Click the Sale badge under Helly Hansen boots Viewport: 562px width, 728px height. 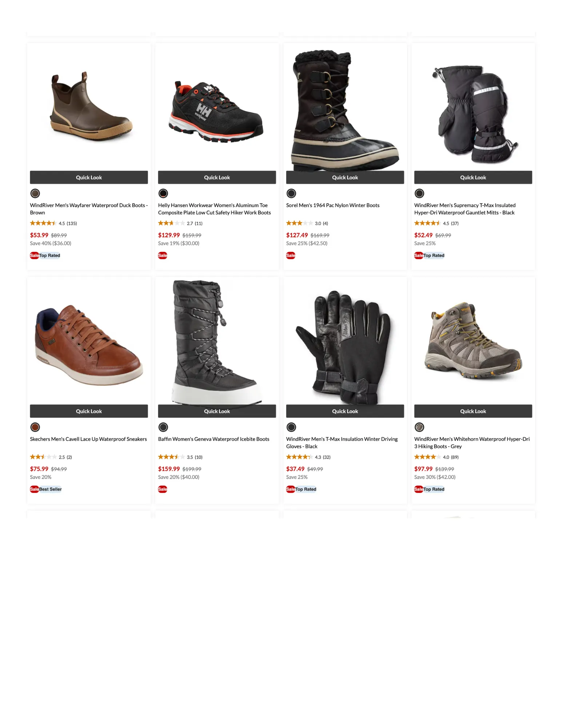tap(163, 256)
